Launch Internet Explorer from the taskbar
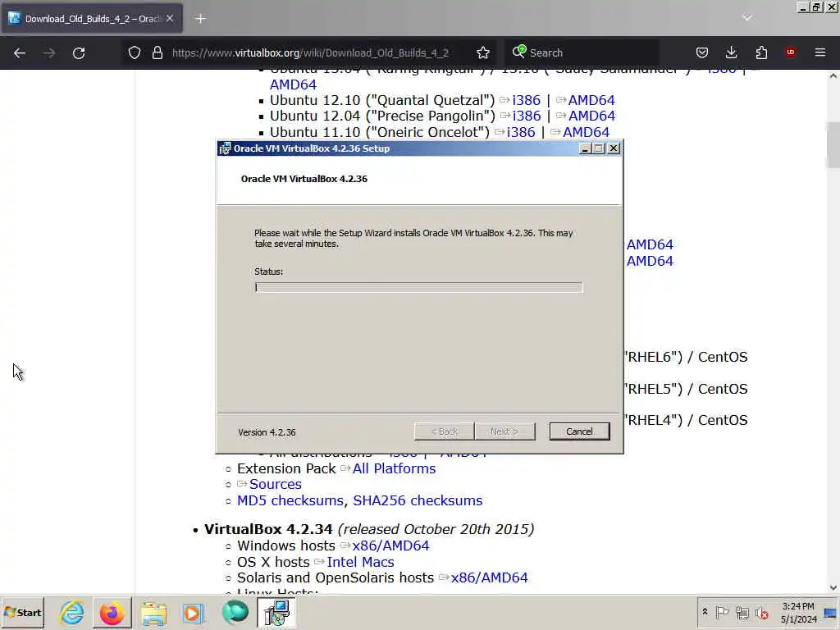Image resolution: width=840 pixels, height=630 pixels. click(x=72, y=612)
